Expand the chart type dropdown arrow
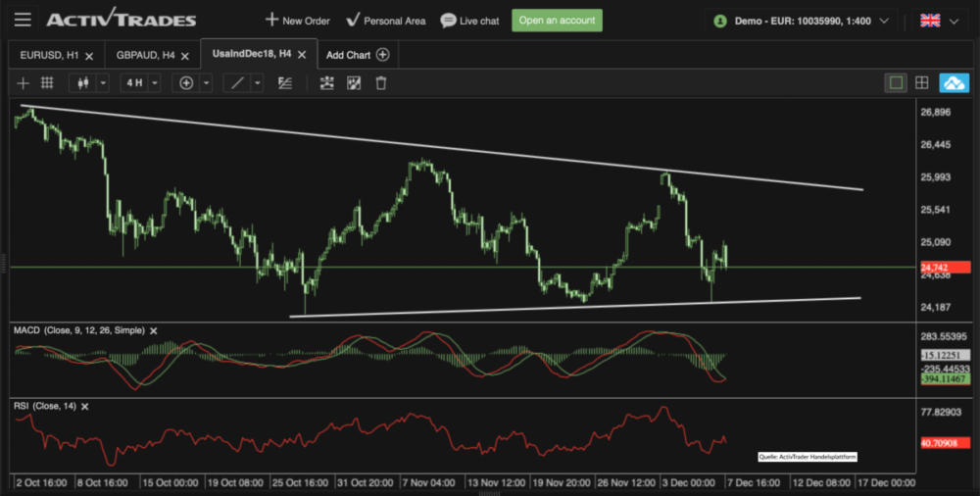The image size is (980, 496). point(103,83)
